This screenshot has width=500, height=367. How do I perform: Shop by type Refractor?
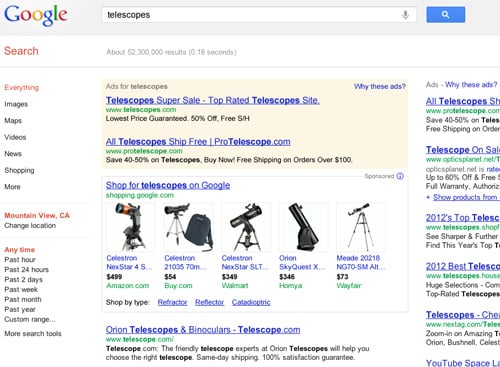pos(172,302)
